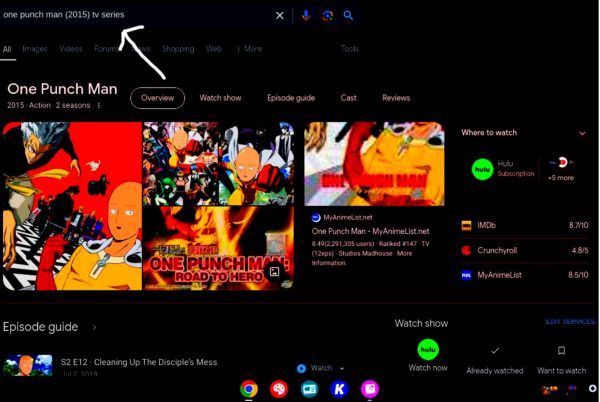Click the Hulu logo under Where to watch
The width and height of the screenshot is (600, 402).
coord(482,169)
